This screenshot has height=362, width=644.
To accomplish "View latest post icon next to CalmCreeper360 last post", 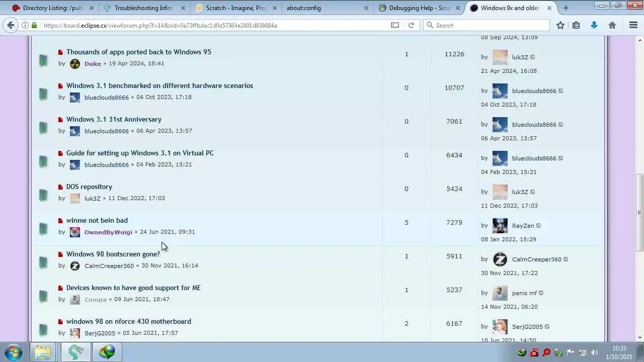I will (x=566, y=259).
